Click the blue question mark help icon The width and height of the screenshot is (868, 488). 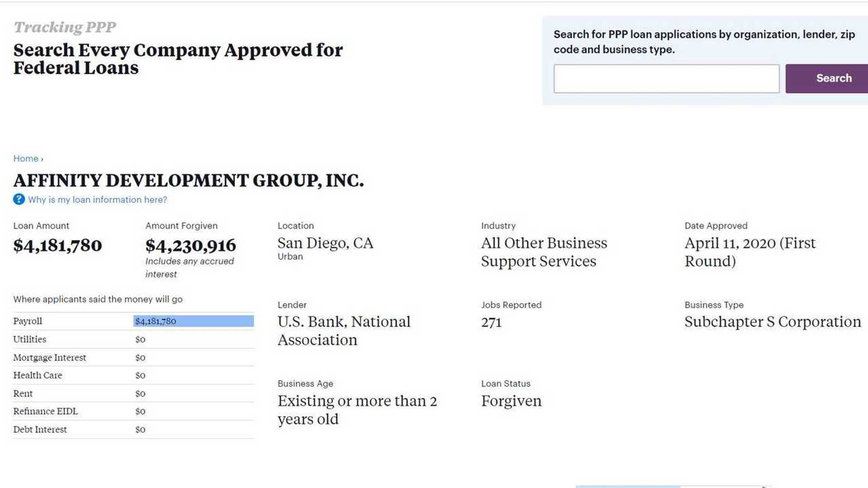tap(19, 199)
